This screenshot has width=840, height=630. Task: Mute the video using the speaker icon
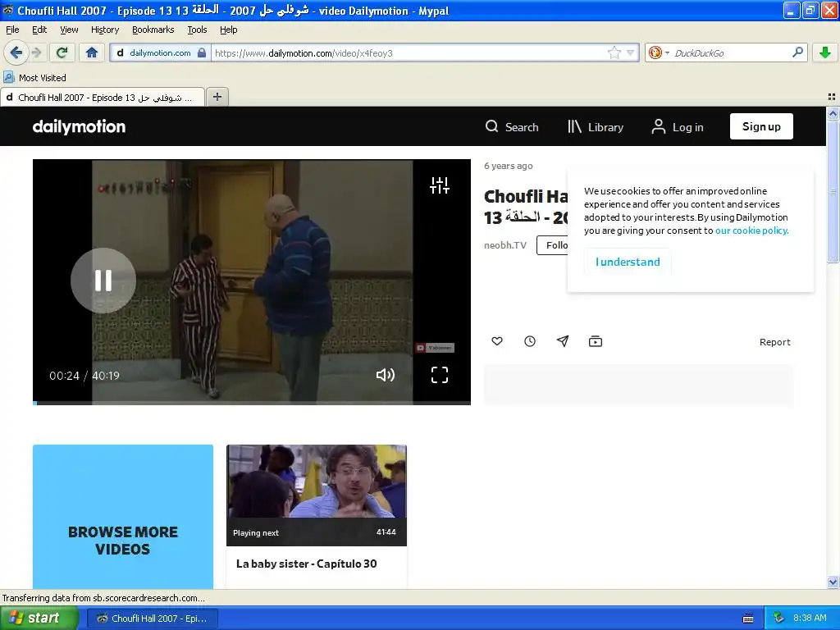[x=386, y=375]
